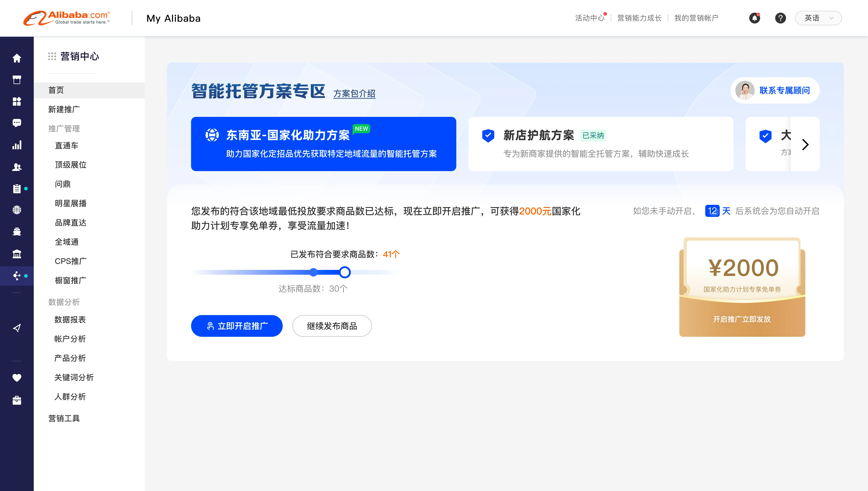Click the paper plane sidebar icon
Viewport: 868px width, 491px height.
pos(16,328)
